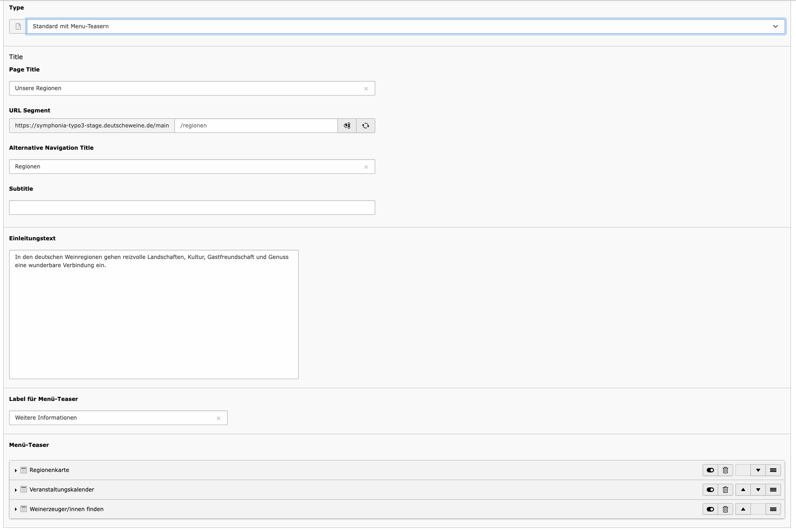Delete the Veranstaltungskalender teaser
Viewport: 796px width, 532px height.
coord(725,490)
